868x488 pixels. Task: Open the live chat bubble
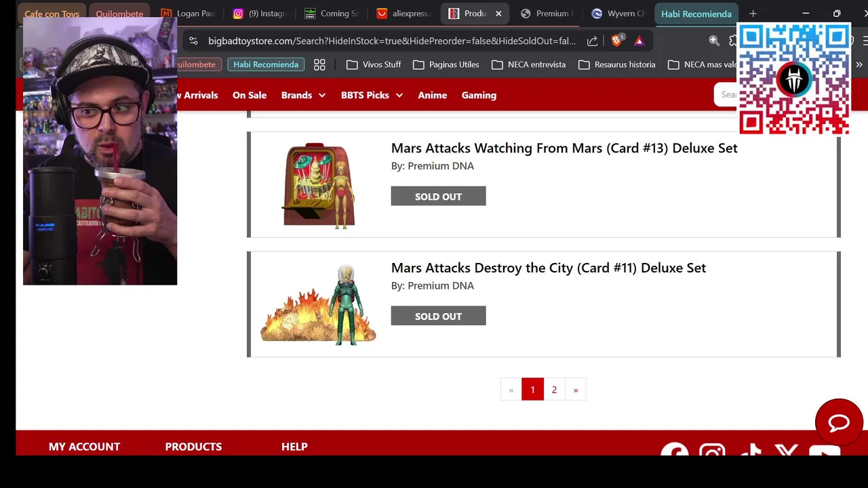(x=839, y=423)
